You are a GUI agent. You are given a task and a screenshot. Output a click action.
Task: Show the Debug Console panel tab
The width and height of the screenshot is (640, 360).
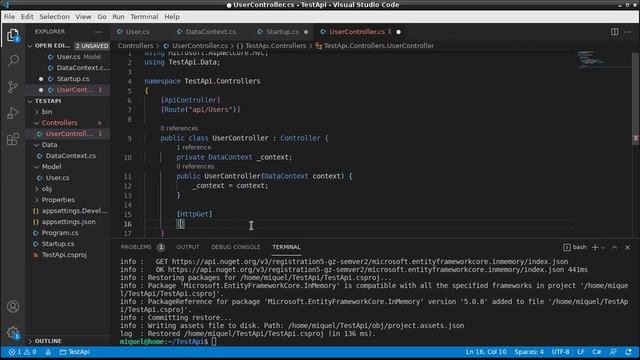tap(236, 247)
